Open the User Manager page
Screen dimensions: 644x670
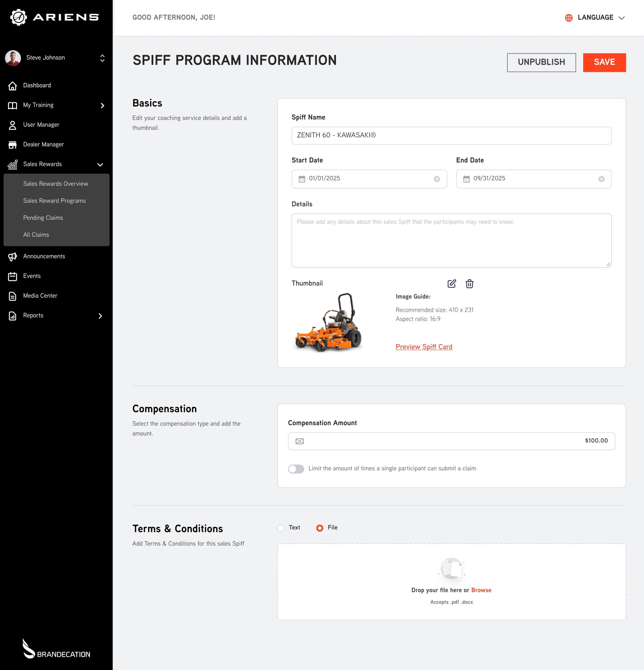41,125
